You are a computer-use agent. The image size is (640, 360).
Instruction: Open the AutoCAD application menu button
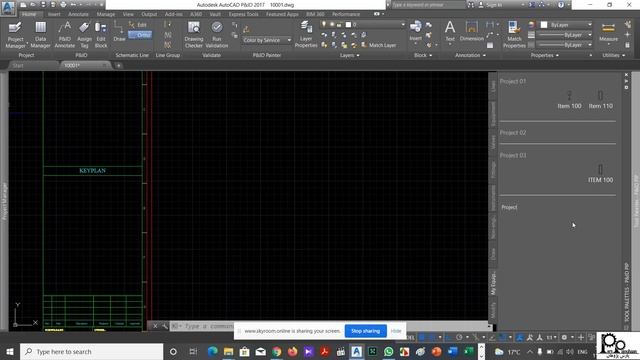(x=8, y=8)
